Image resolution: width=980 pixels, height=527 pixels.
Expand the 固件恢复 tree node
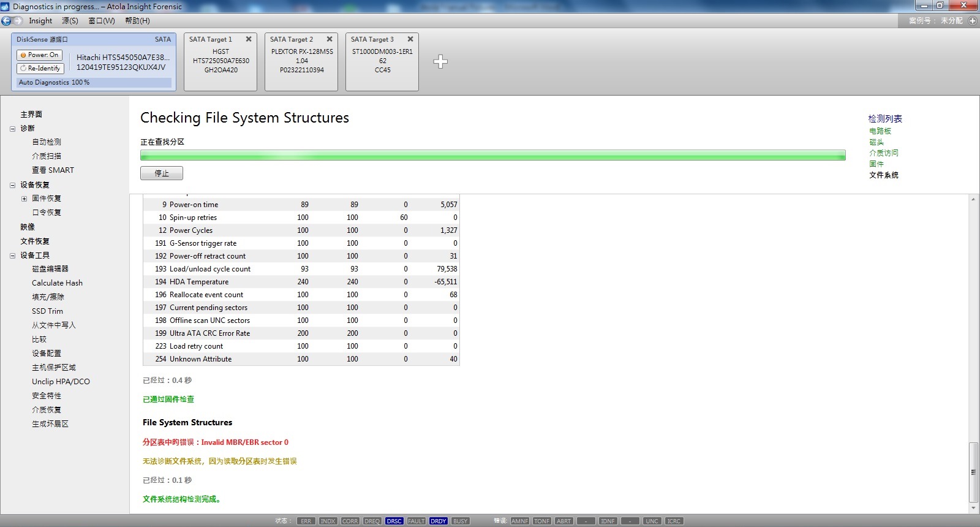tap(24, 199)
